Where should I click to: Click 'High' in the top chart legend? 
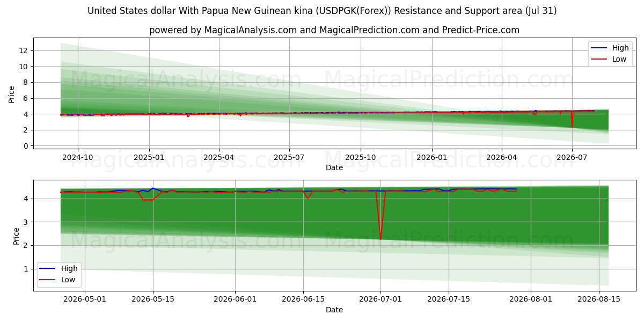(x=620, y=48)
